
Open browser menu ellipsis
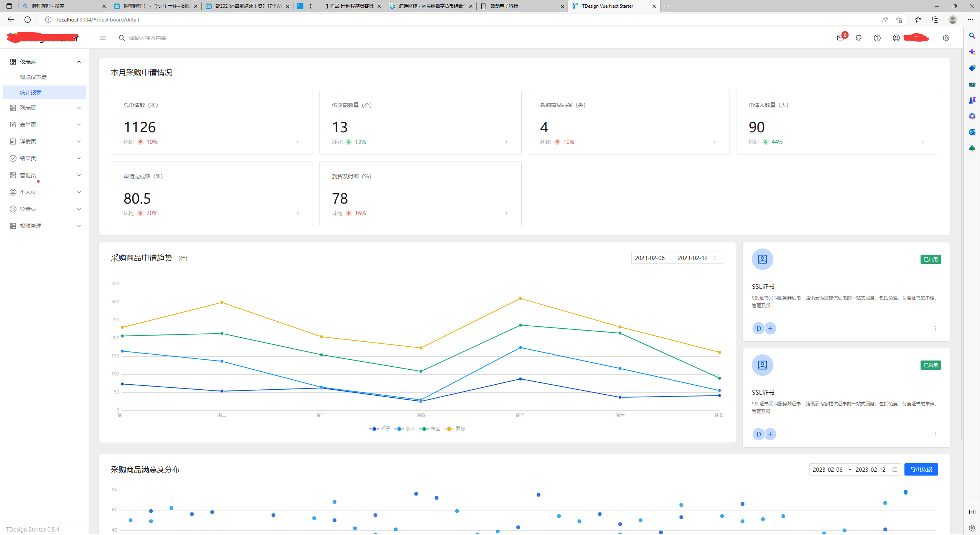click(970, 20)
